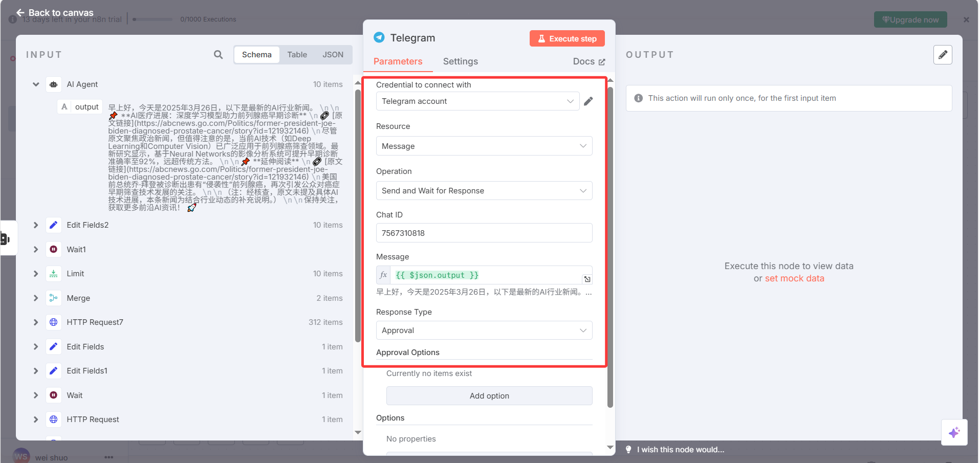
Task: Switch input view to JSON
Action: [333, 55]
